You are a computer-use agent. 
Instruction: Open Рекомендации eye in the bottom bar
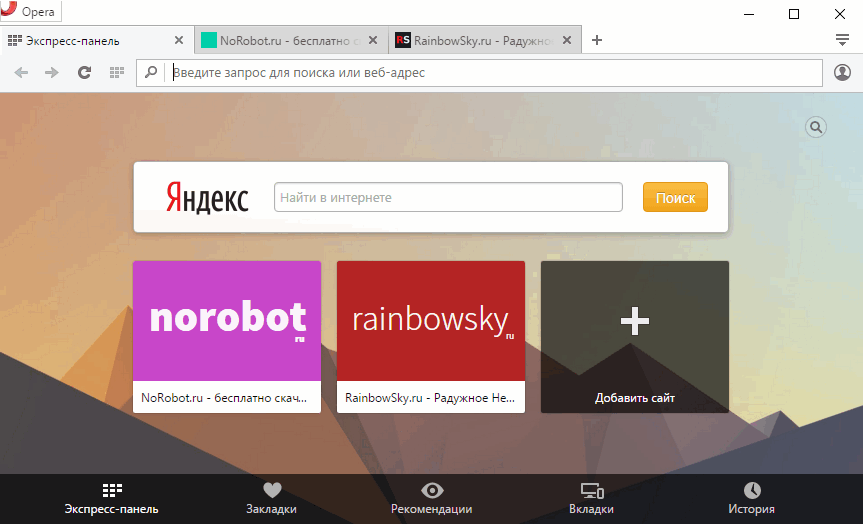click(x=432, y=499)
